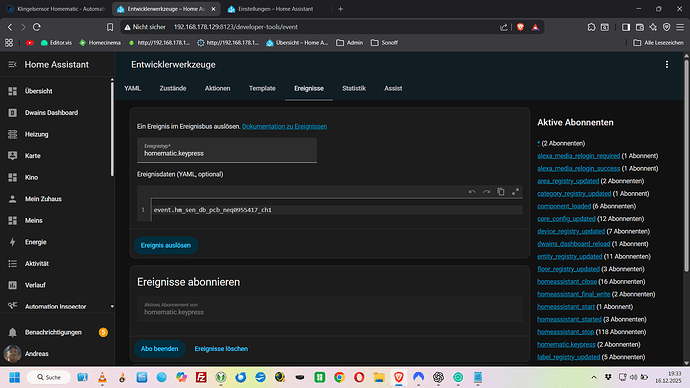Click the browser address bar URL
The width and height of the screenshot is (690, 388).
click(236, 27)
